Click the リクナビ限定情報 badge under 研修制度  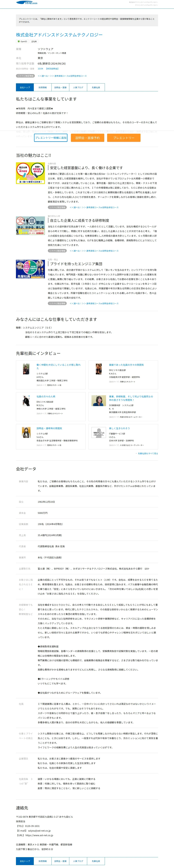click(x=57, y=251)
